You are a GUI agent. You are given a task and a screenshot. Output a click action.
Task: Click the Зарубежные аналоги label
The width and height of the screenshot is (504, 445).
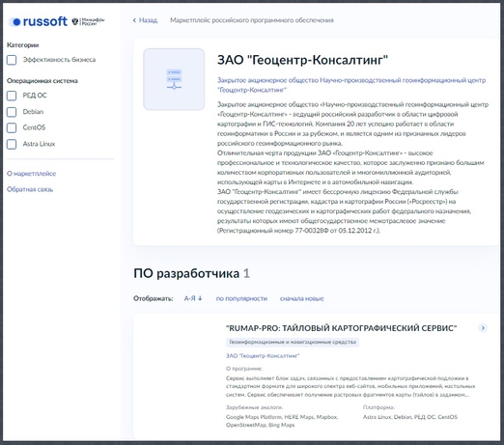coord(254,407)
